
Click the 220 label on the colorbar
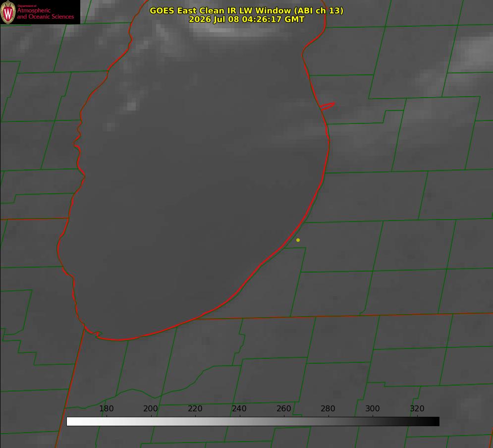click(195, 408)
